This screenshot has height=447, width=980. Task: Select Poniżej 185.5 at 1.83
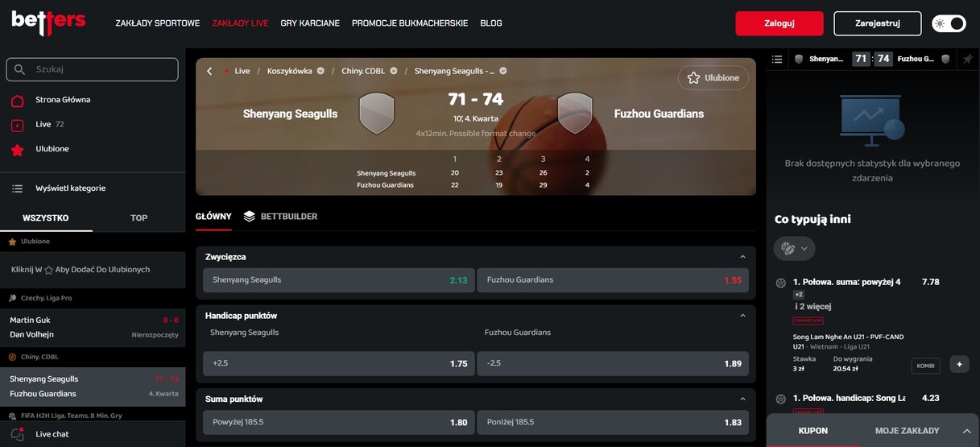click(613, 422)
